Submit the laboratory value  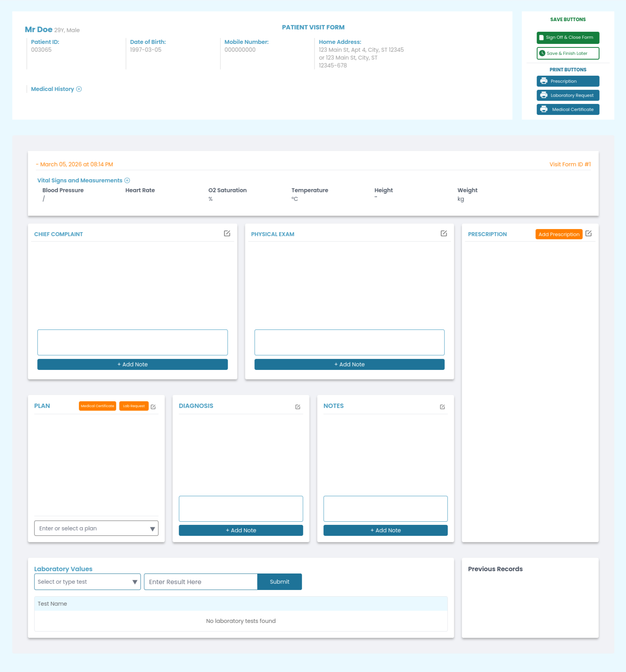[279, 582]
